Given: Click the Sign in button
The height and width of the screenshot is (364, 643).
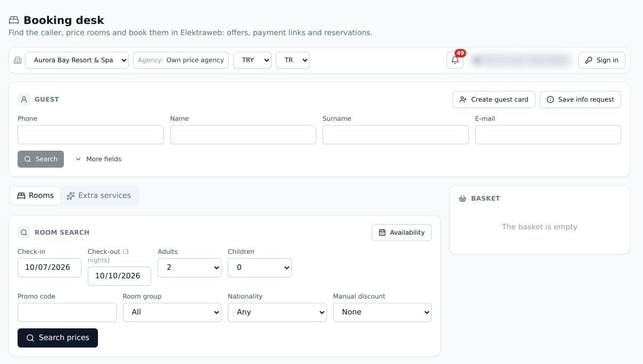Looking at the screenshot, I should [x=601, y=60].
